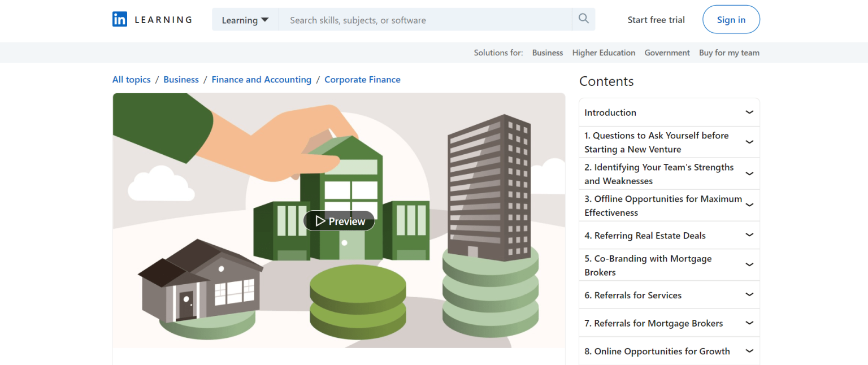Expand Identifying Your Team's Strengths and Weaknesses
868x365 pixels.
click(749, 173)
